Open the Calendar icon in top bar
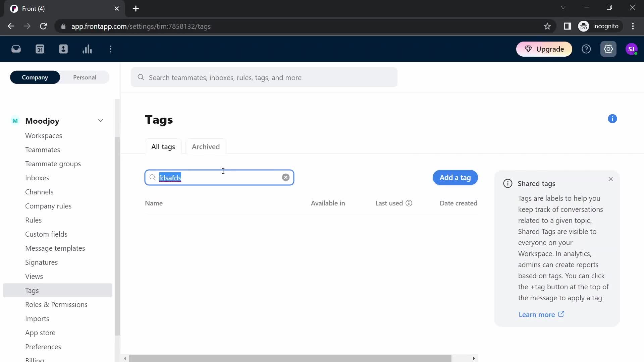Viewport: 644px width, 362px height. (x=40, y=49)
